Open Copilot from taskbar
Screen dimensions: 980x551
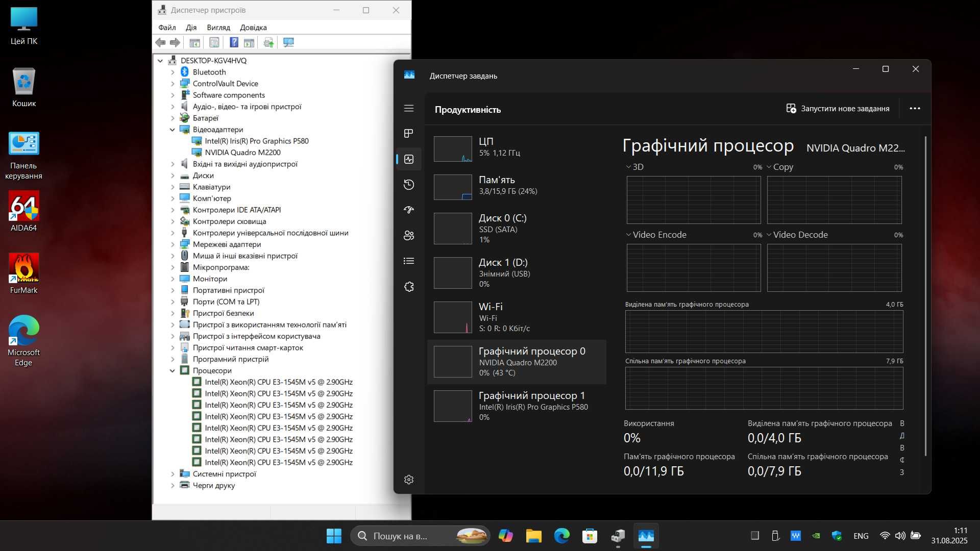[x=506, y=536]
